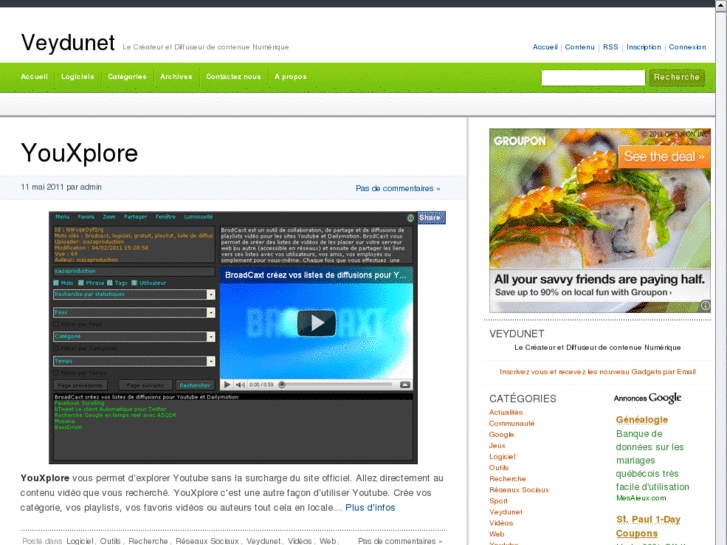727x545 pixels.
Task: Open Google in the Catégories sidebar list
Action: 502,435
